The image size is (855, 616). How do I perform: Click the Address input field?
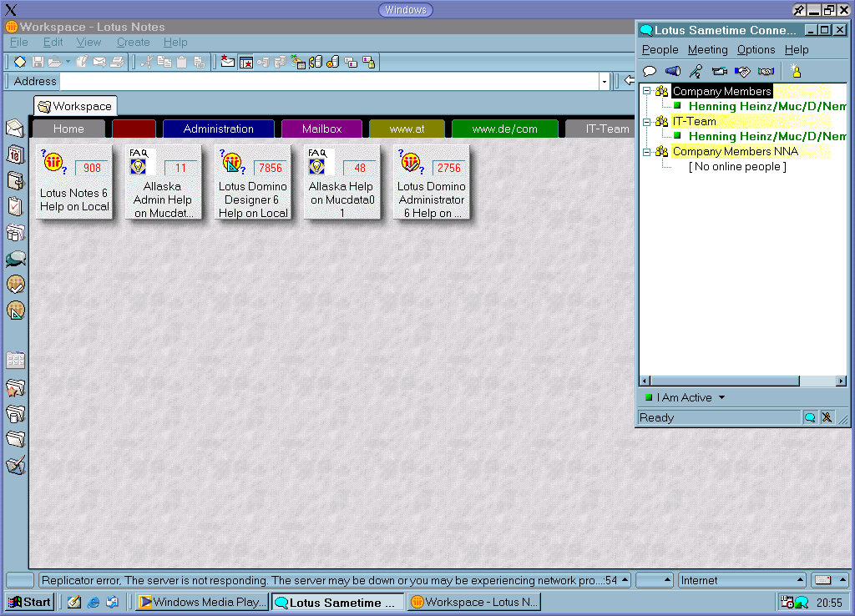coord(330,82)
